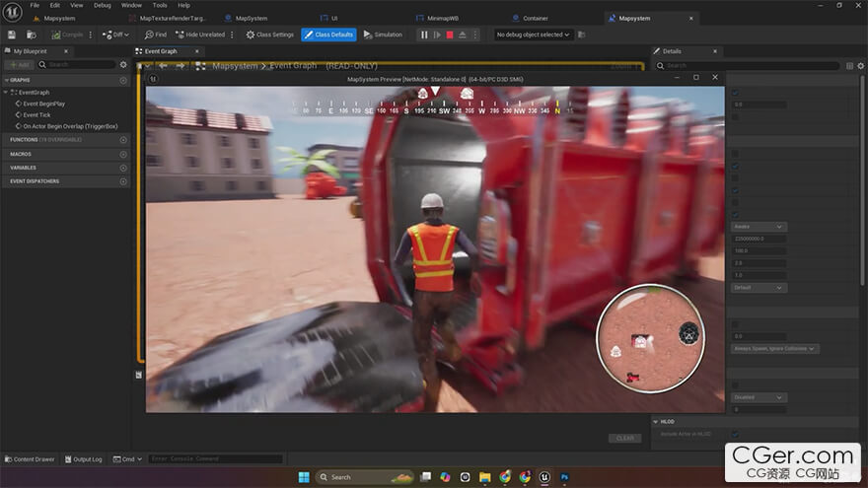Eject from the player controller
The image size is (868, 488).
463,35
